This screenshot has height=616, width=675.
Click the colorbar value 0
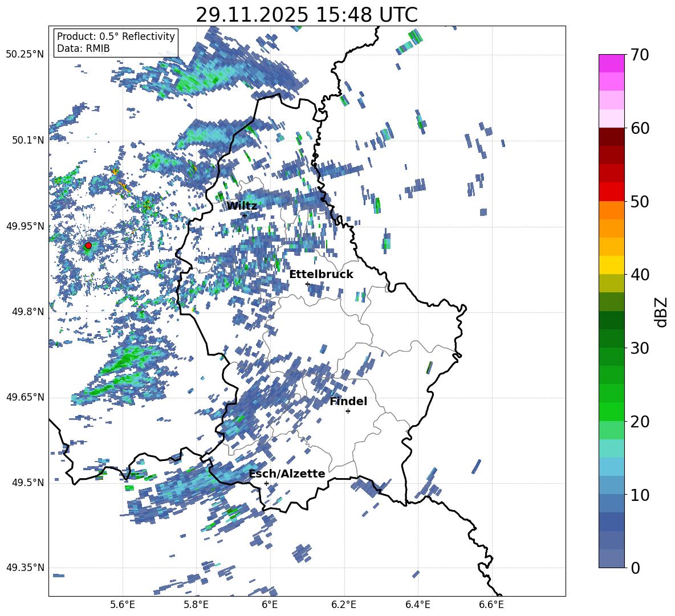635,568
